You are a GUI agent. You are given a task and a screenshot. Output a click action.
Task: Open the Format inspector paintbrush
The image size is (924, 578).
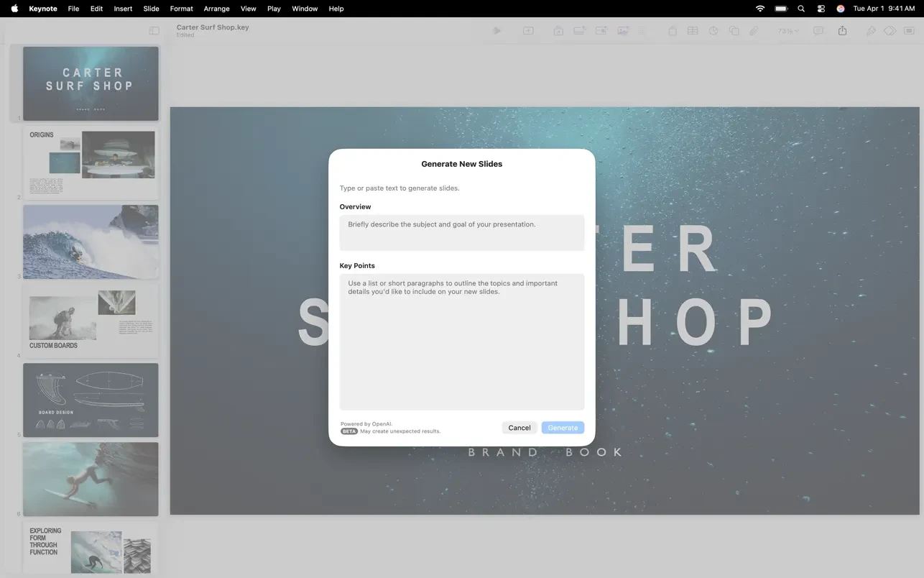(871, 31)
